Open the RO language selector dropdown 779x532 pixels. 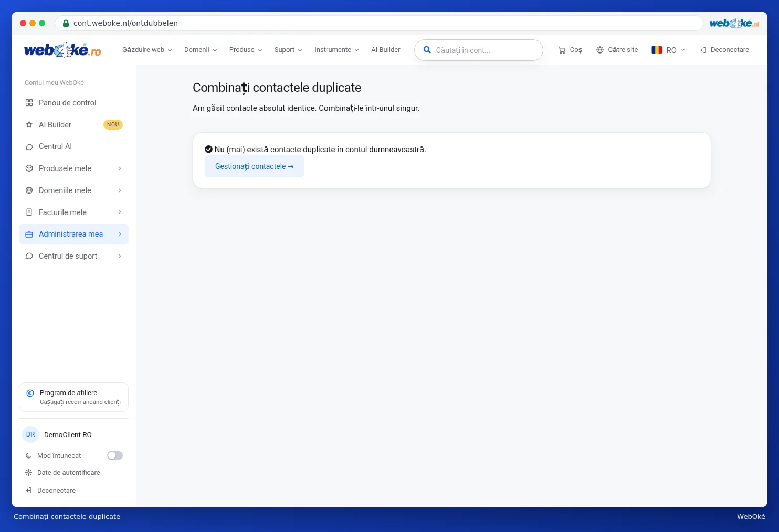point(668,50)
